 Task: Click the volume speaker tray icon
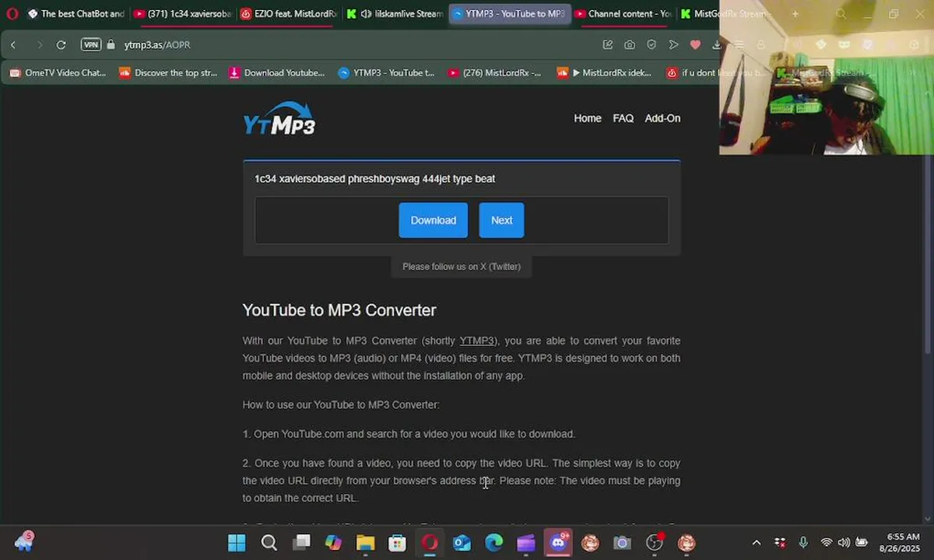(844, 543)
